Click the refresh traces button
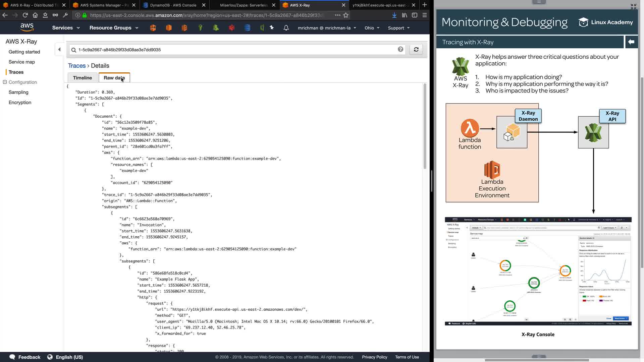The image size is (644, 362). coord(416,50)
